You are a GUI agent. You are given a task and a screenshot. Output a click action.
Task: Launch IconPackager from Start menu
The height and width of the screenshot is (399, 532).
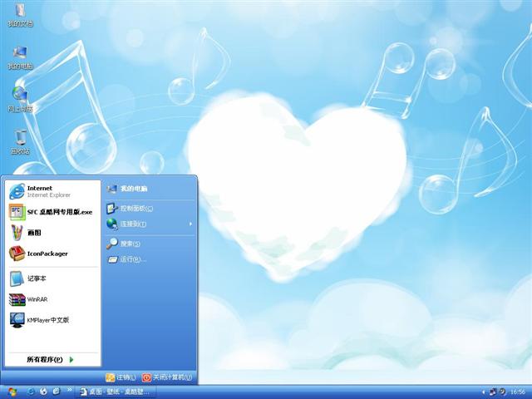tap(47, 254)
